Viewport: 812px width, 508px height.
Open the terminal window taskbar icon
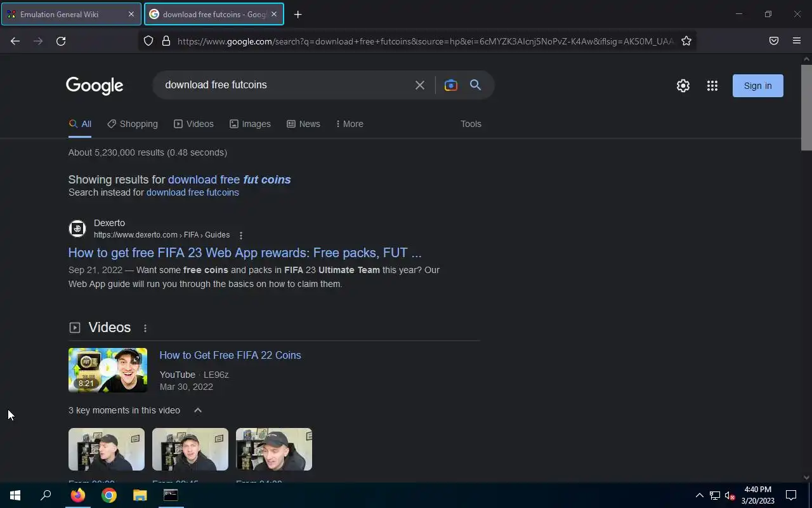pyautogui.click(x=171, y=495)
